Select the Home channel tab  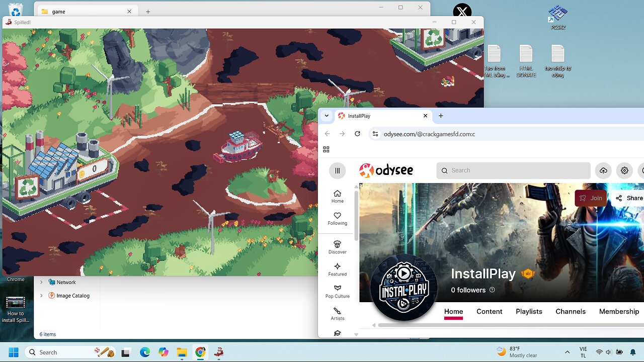[x=453, y=311]
